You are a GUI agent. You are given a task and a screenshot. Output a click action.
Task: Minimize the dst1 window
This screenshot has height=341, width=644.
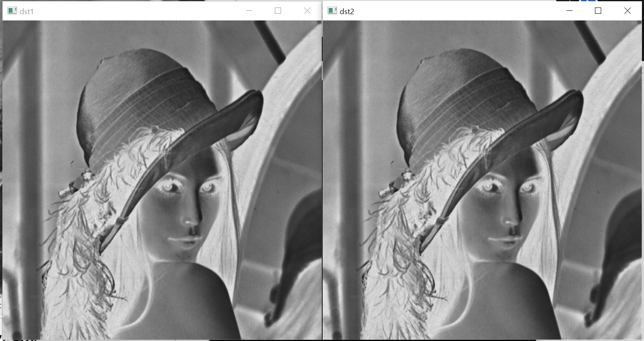[x=249, y=11]
